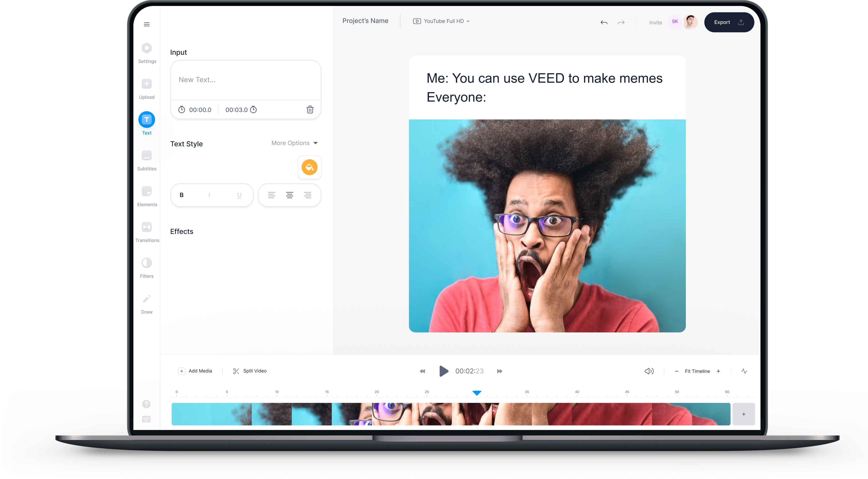This screenshot has height=479, width=868.
Task: Toggle bold text formatting
Action: 182,195
